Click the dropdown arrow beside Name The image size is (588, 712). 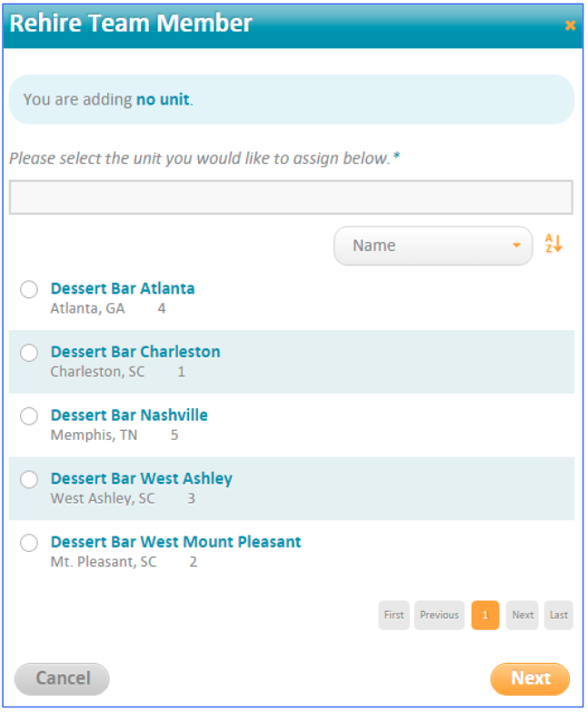click(516, 246)
